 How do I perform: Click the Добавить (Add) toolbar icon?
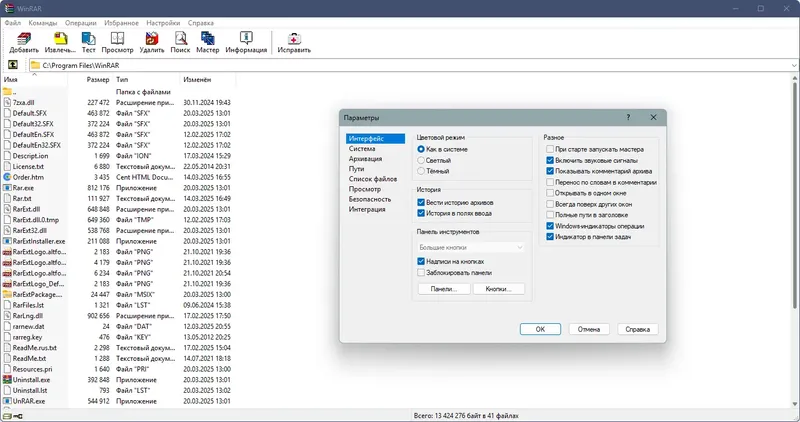click(x=24, y=38)
